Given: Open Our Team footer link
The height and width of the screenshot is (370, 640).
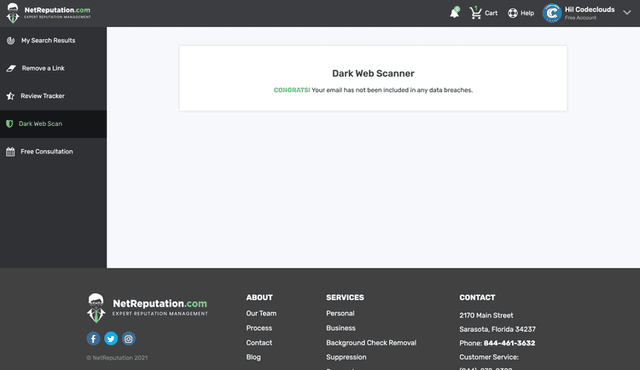Looking at the screenshot, I should (x=261, y=313).
